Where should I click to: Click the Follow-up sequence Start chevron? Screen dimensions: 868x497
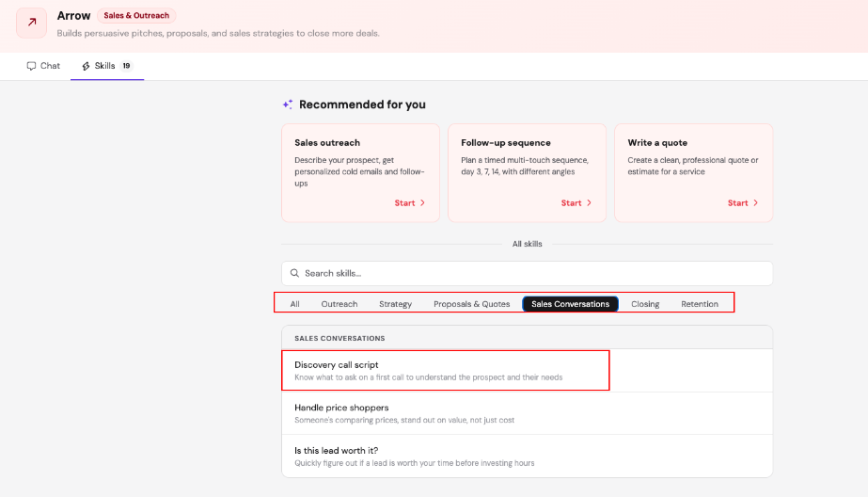pyautogui.click(x=589, y=203)
